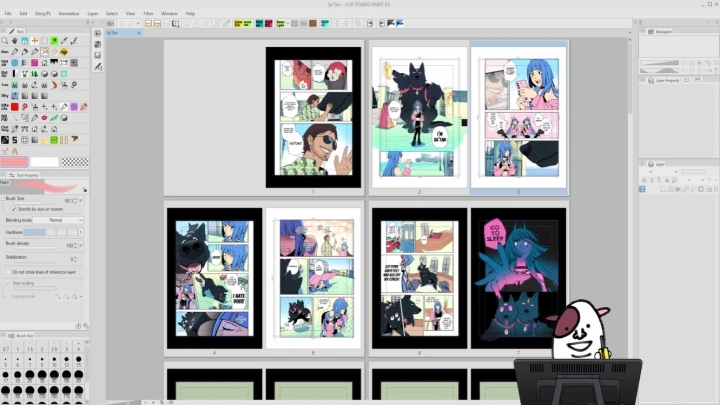Select the purple circle tool icon
Image resolution: width=720 pixels, height=405 pixels.
pos(74,107)
